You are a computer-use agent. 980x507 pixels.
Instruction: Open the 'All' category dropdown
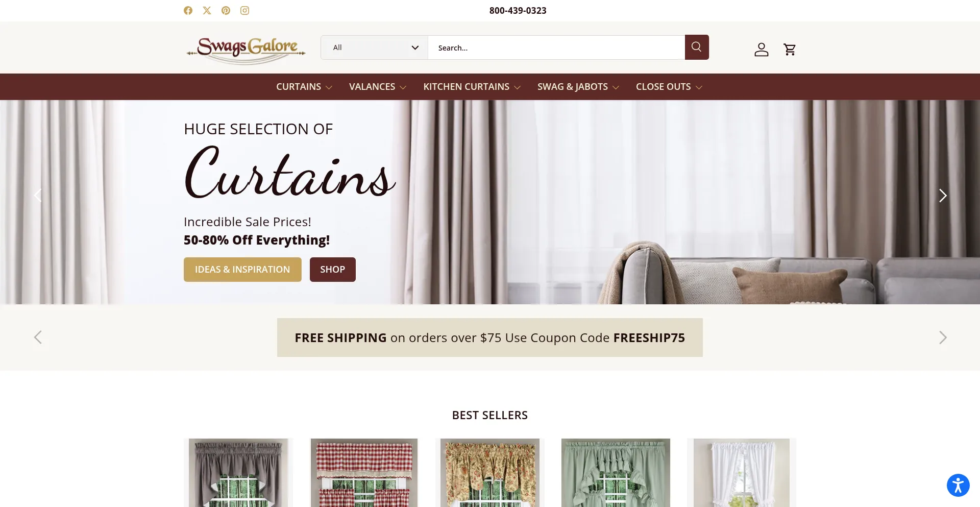click(374, 47)
